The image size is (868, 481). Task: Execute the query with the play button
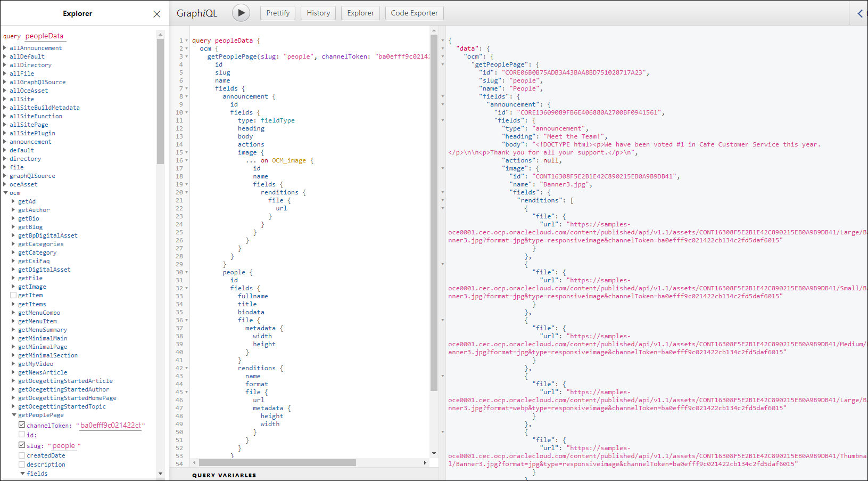[x=241, y=12]
